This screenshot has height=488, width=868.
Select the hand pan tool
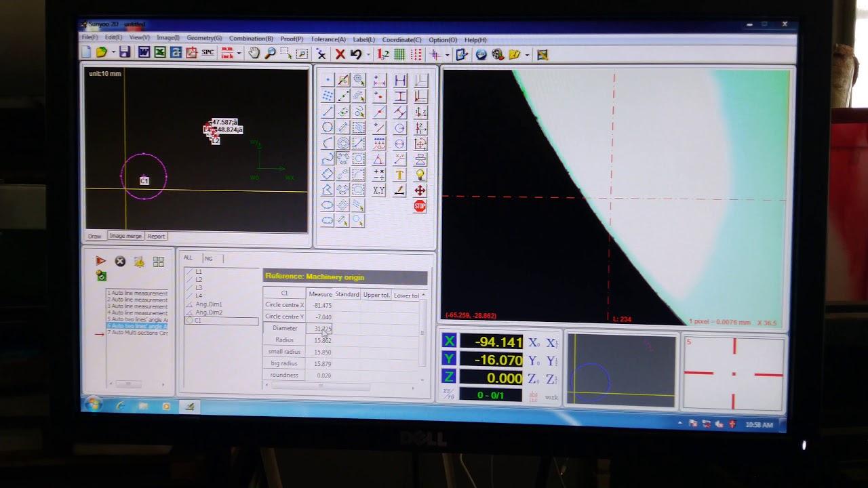coord(254,53)
